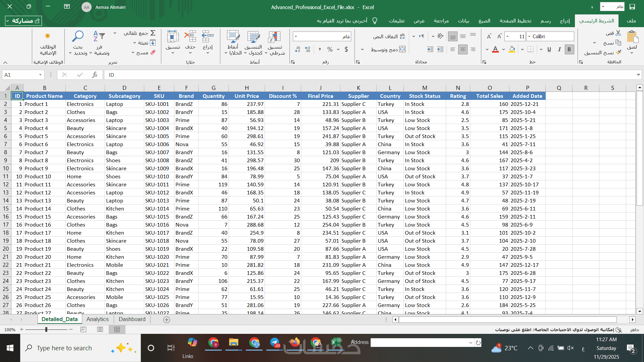Viewport: 644px width, 362px height.
Task: Open the font size dropdown arrow
Action: coord(507,36)
